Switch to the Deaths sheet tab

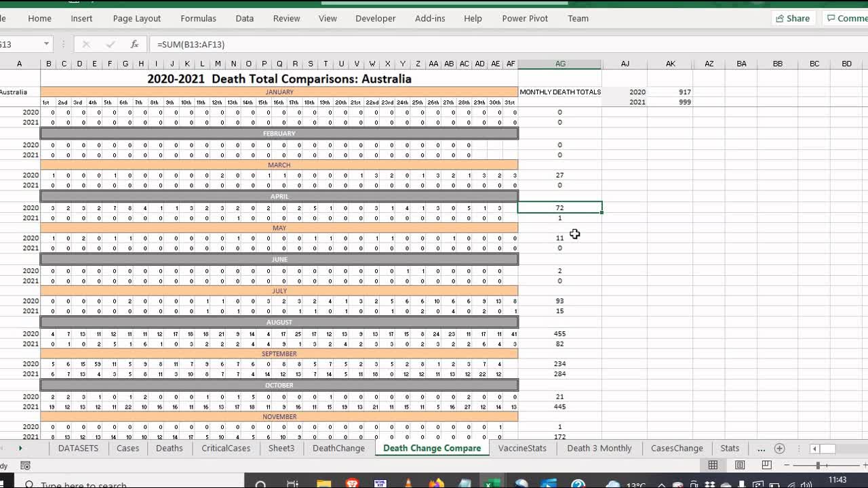170,448
